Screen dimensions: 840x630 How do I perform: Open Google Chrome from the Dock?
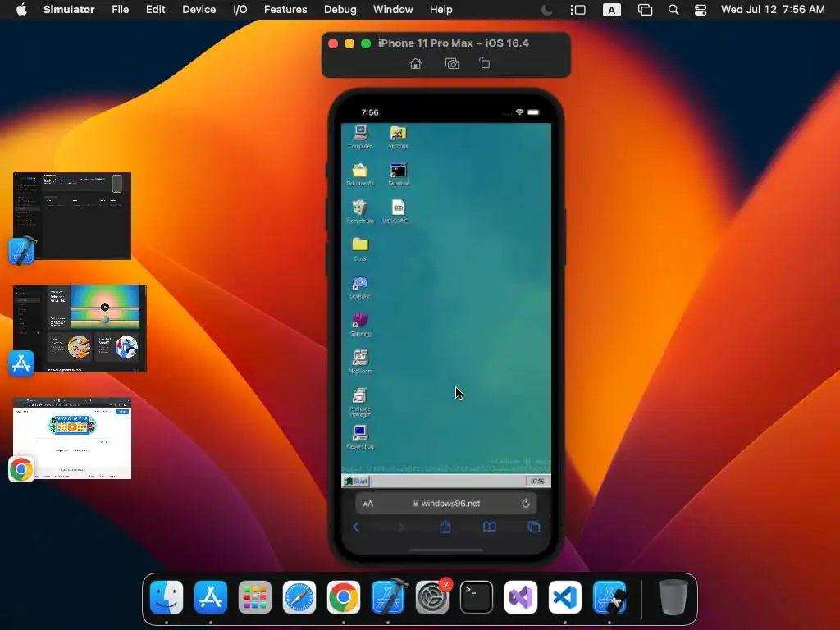coord(344,597)
